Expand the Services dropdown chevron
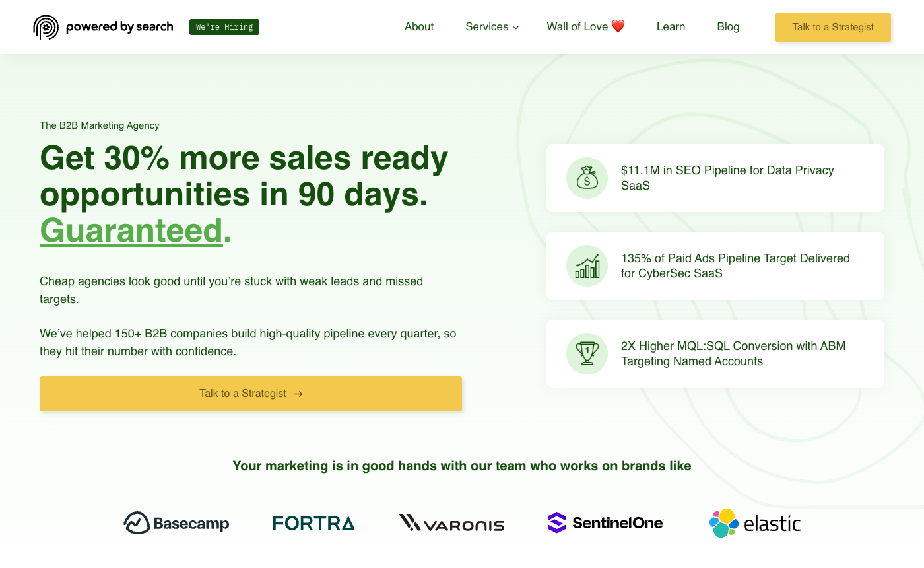 (x=516, y=28)
